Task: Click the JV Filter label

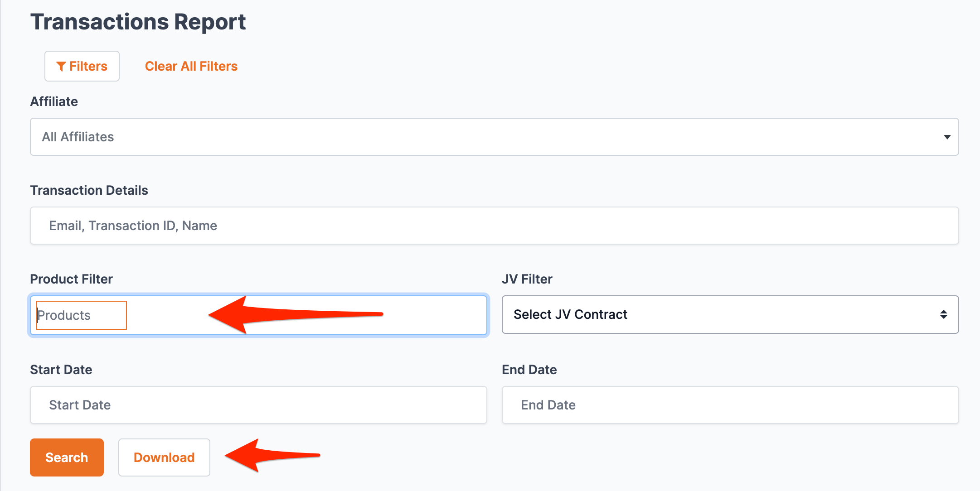Action: pos(527,279)
